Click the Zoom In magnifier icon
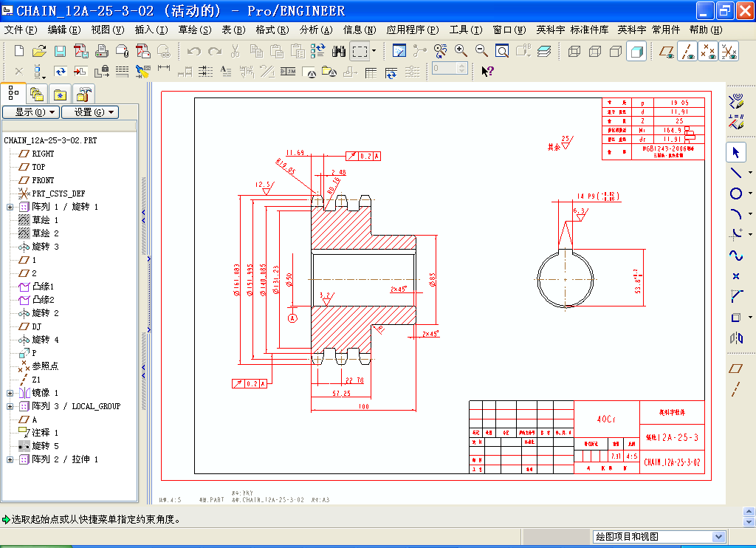The width and height of the screenshot is (756, 548). 461,51
